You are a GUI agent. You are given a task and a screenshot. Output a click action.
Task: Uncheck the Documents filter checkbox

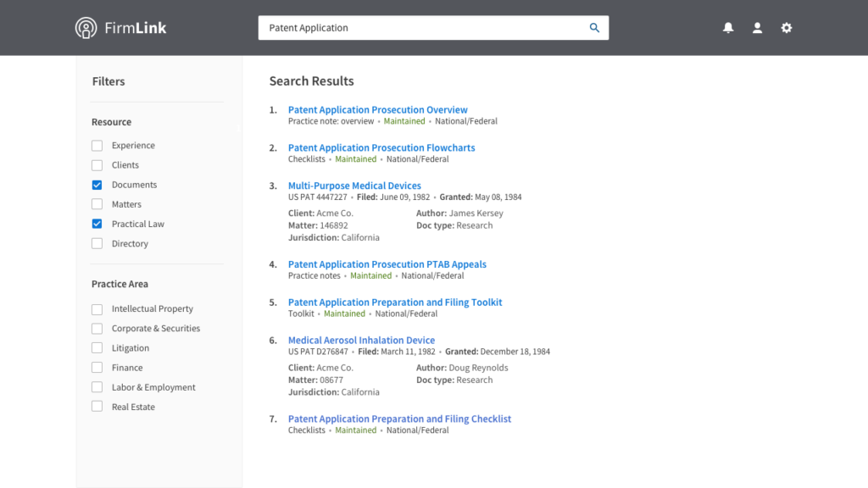97,185
